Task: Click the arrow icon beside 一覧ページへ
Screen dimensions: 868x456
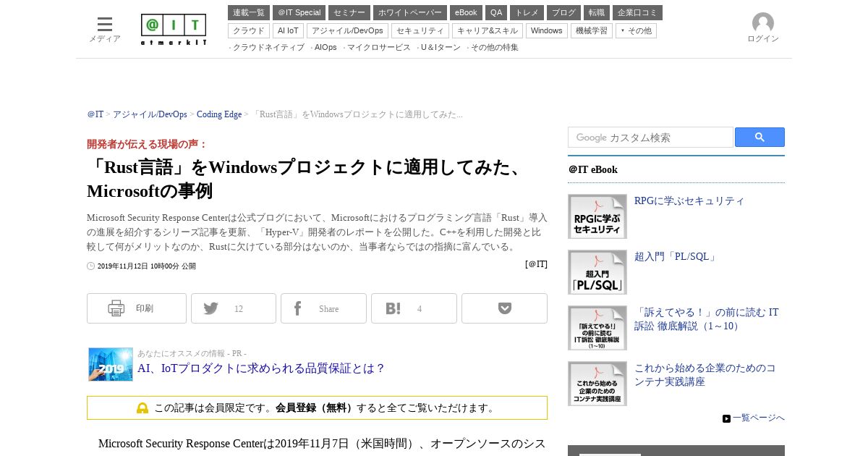Action: click(x=726, y=418)
